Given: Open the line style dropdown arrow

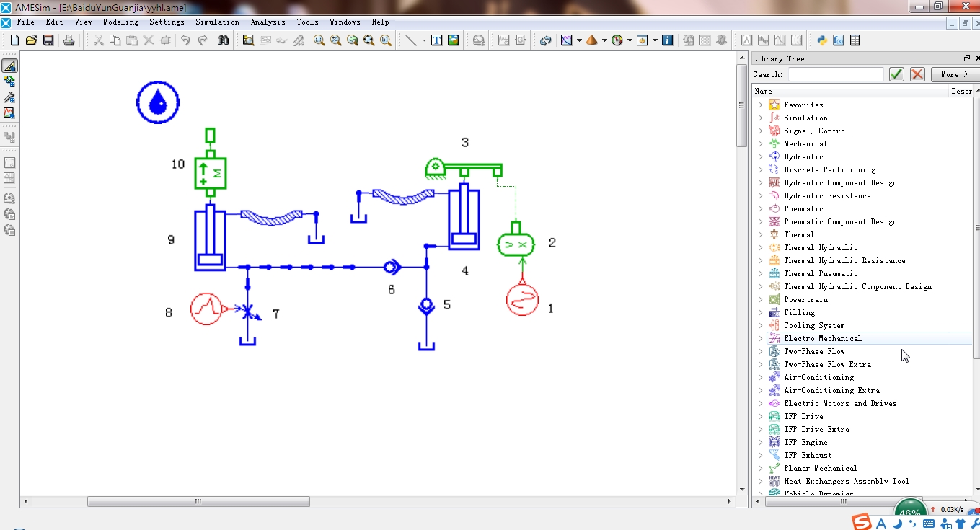Looking at the screenshot, I should pyautogui.click(x=423, y=40).
